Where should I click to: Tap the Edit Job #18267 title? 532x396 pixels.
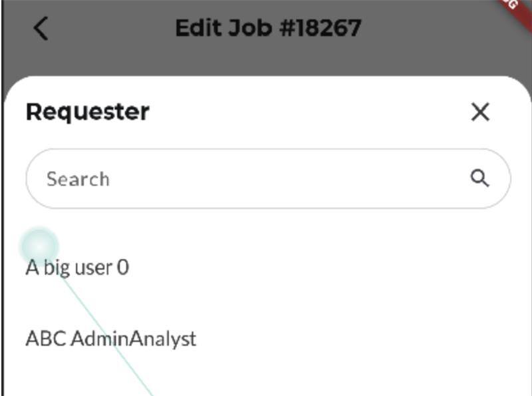[x=269, y=28]
